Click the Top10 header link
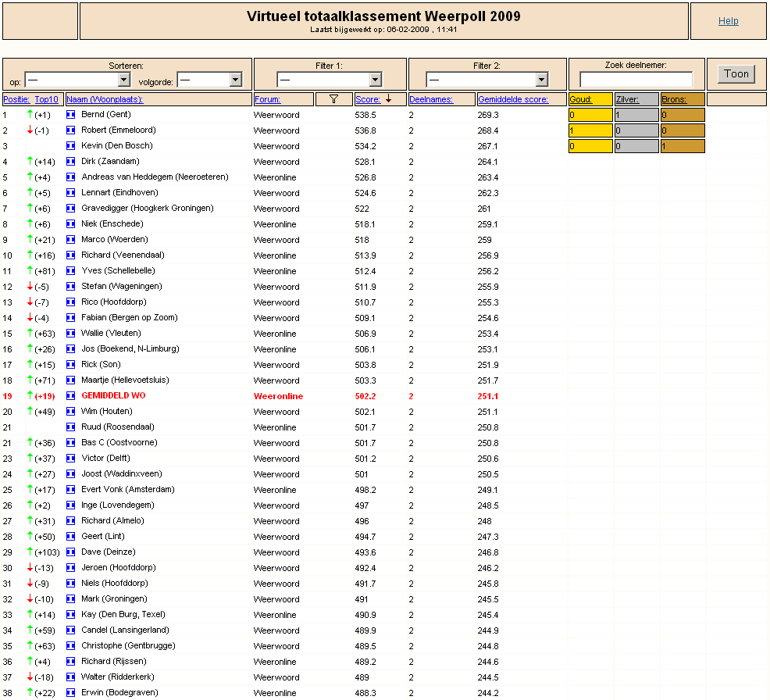 tap(46, 99)
